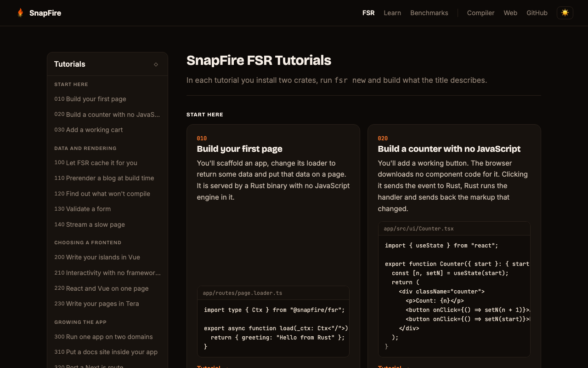Click the Tutorials sidebar heading

pos(70,64)
